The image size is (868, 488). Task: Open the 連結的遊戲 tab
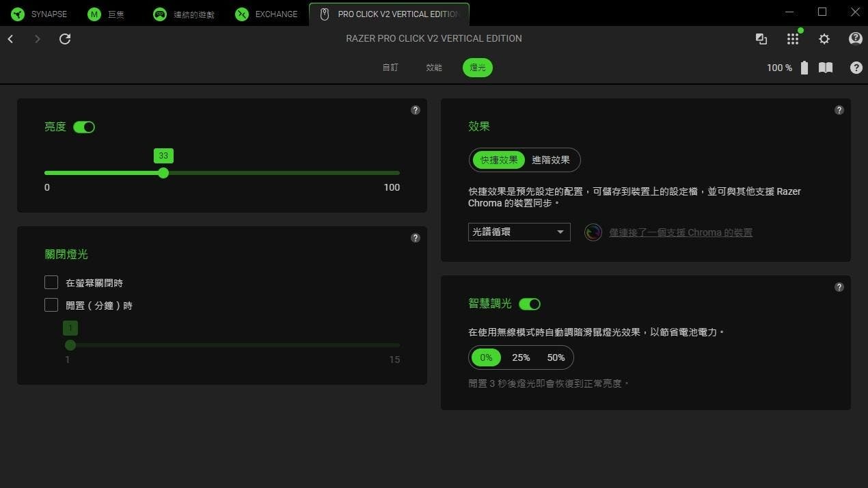185,14
